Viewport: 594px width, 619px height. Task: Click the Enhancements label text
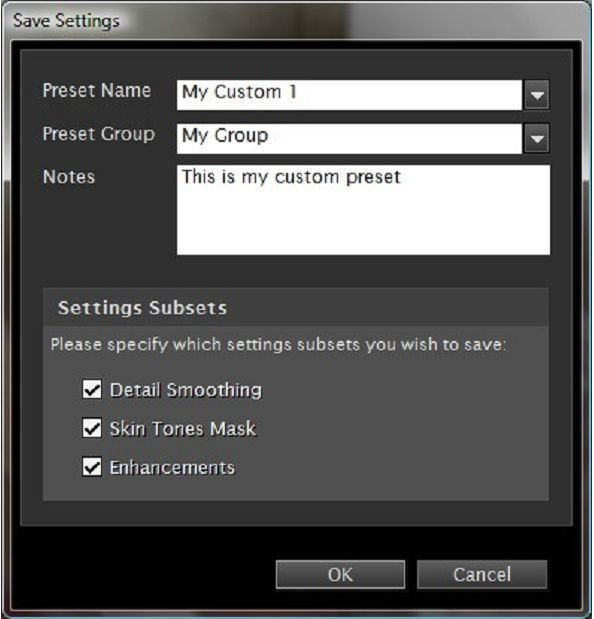(172, 468)
